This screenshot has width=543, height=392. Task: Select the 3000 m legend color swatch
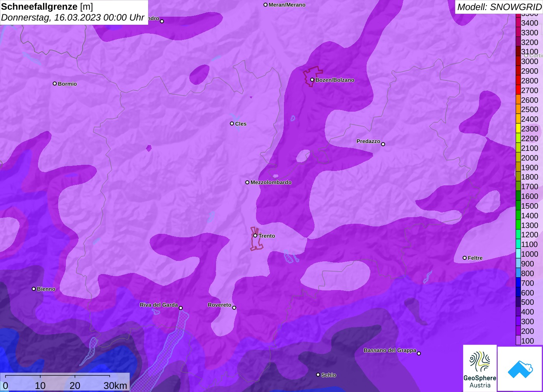pyautogui.click(x=518, y=61)
